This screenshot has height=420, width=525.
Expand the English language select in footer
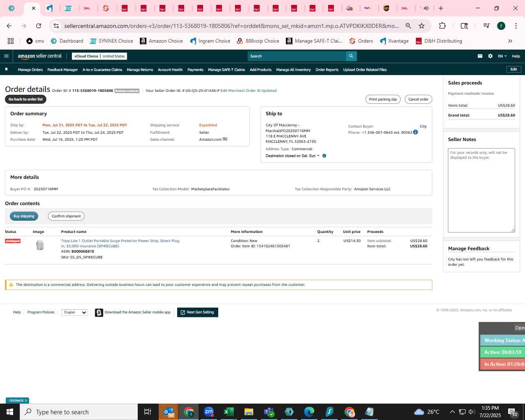click(74, 313)
